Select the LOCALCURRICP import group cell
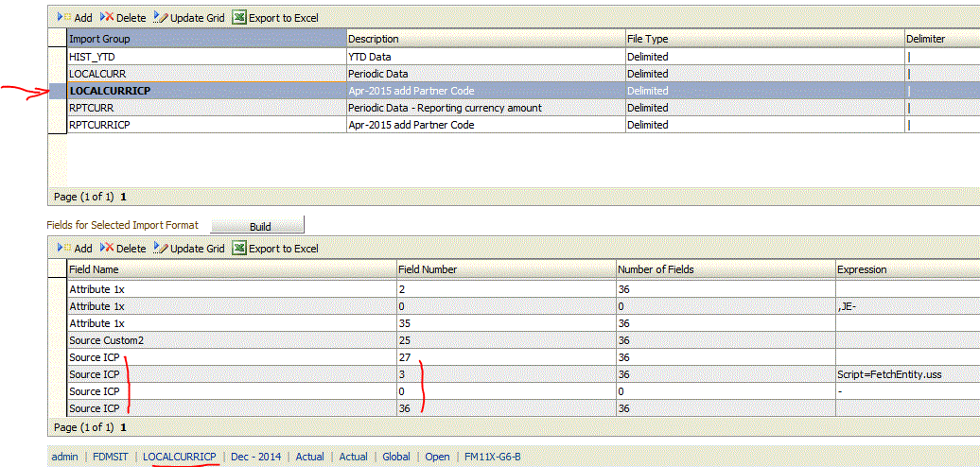Screen dimensions: 980x467 click(x=207, y=91)
